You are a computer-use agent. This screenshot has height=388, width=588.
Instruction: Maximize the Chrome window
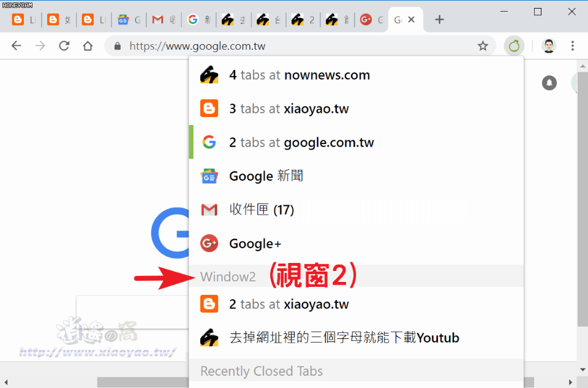click(537, 12)
